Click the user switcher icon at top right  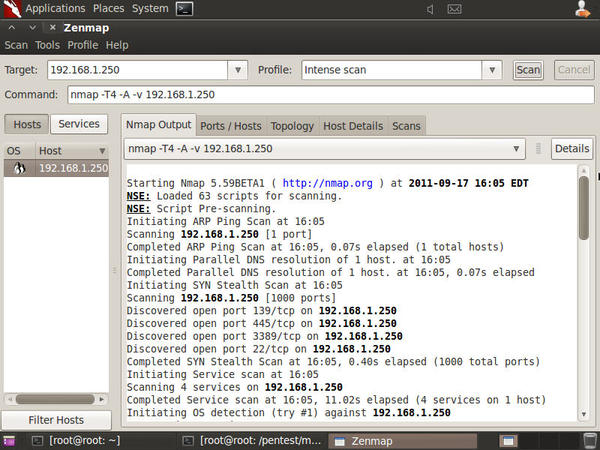click(582, 9)
